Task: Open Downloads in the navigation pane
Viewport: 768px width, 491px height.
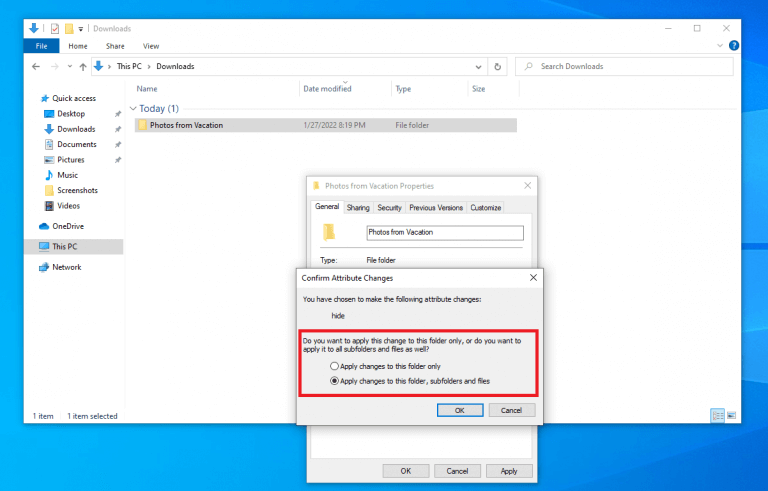Action: click(x=76, y=129)
